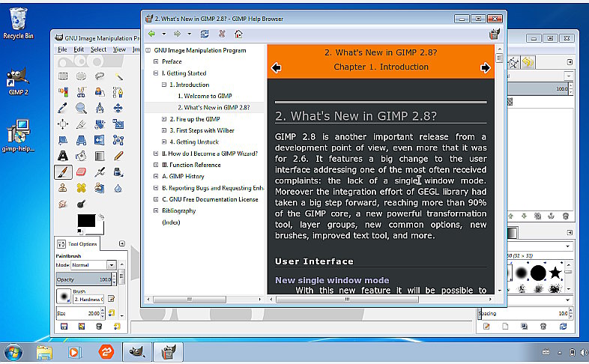
Task: Anchor the floating layer
Action: coord(551,216)
